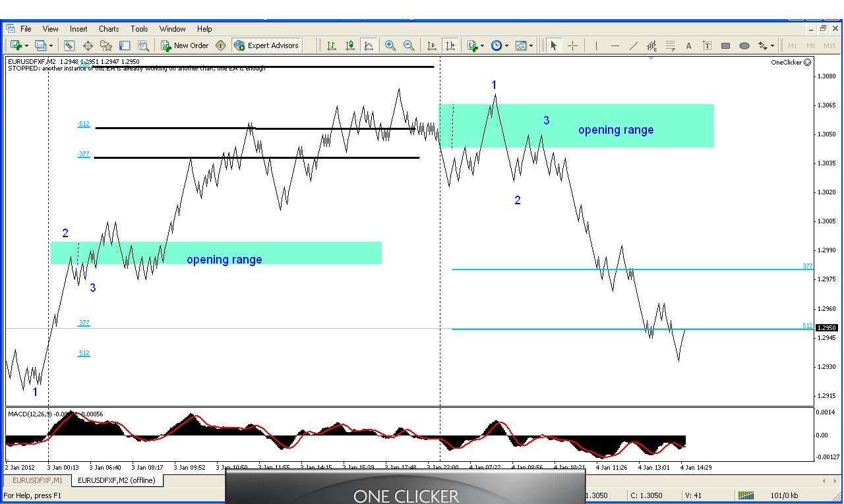The height and width of the screenshot is (504, 844).
Task: Click the New Order button
Action: (185, 45)
